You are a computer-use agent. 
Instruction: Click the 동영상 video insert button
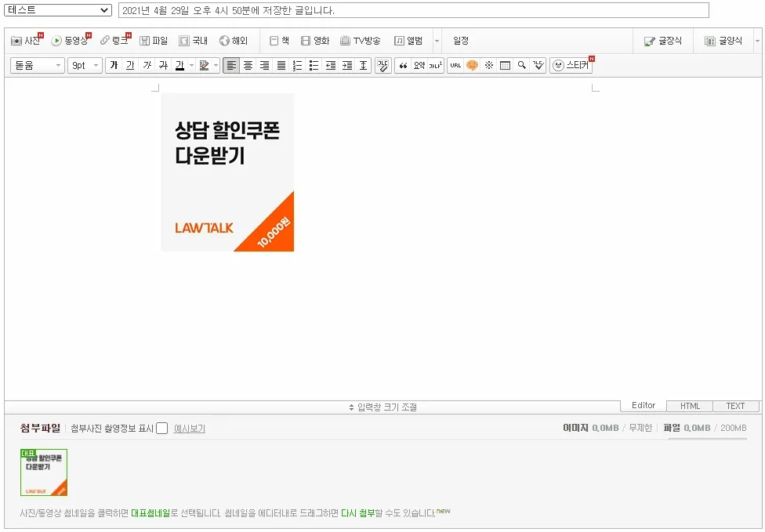pyautogui.click(x=71, y=41)
